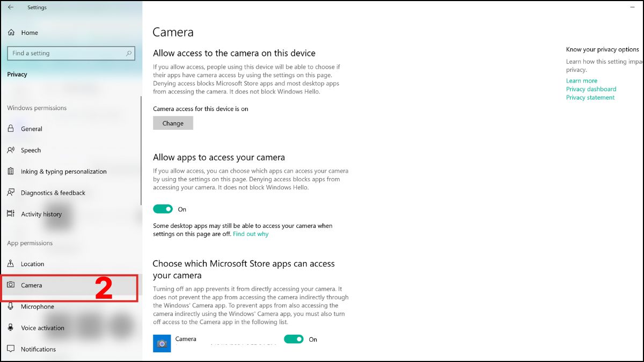Open the Privacy dashboard link
644x362 pixels.
[591, 89]
